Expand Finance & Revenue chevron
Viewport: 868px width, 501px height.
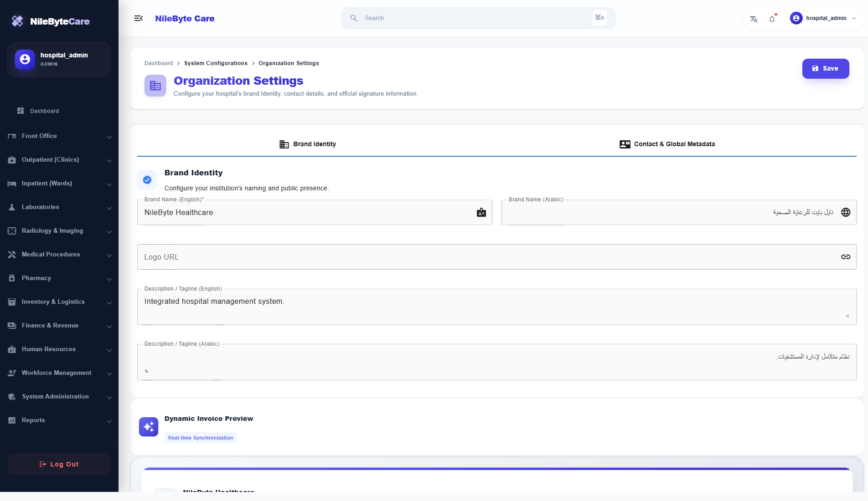tap(109, 326)
